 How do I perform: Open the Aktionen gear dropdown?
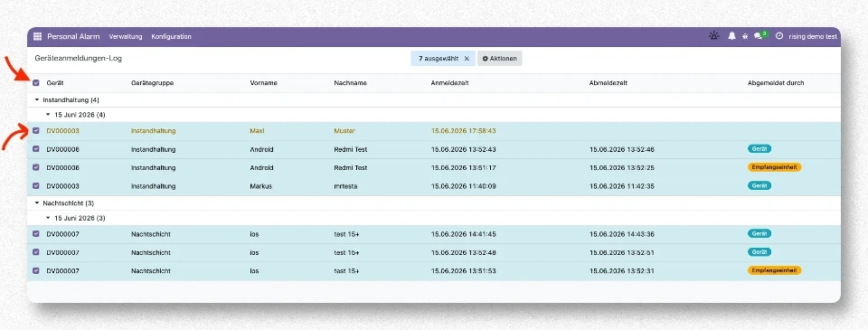499,59
